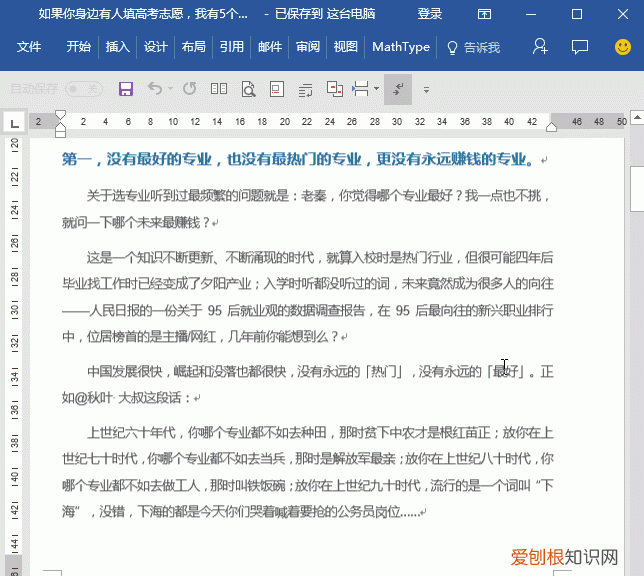Screen dimensions: 644x576
Task: Switch to the 视图 tab
Action: pyautogui.click(x=345, y=47)
